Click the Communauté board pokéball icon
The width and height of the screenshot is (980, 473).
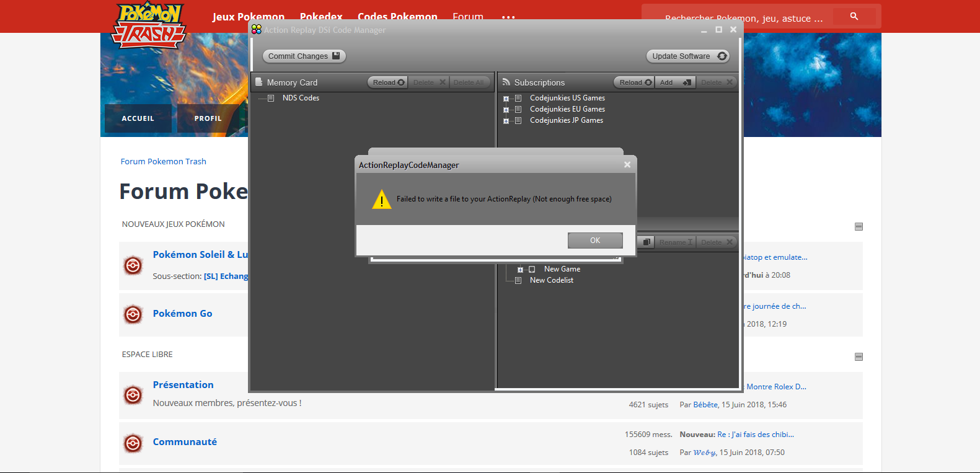coord(133,443)
